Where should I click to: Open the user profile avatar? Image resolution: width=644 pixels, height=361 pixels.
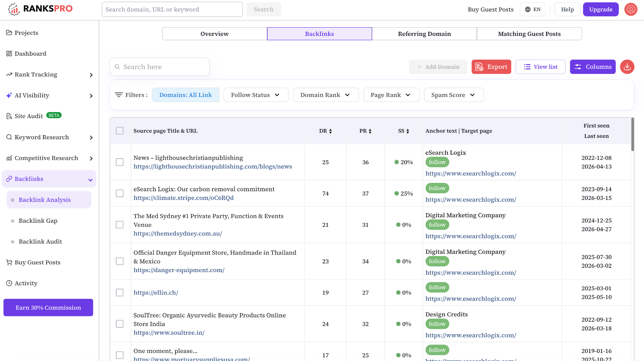[631, 9]
